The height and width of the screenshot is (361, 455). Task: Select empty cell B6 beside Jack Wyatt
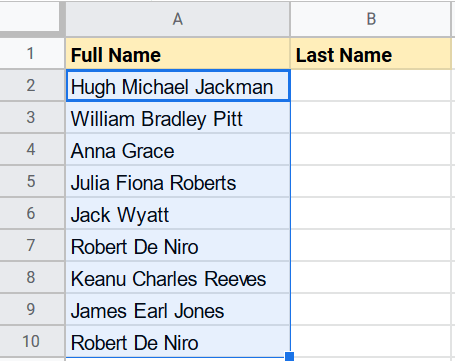pos(371,213)
